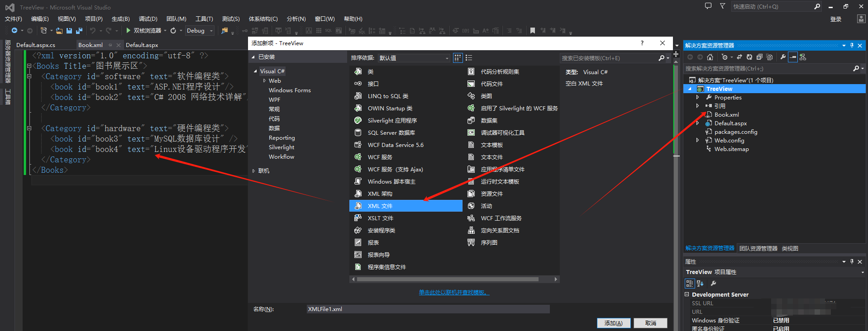Switch to the Default.aspx editor tab
868x331 pixels.
(x=142, y=45)
